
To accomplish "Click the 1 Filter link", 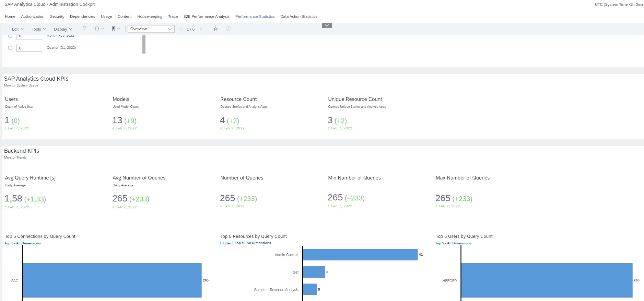I will pos(225,243).
